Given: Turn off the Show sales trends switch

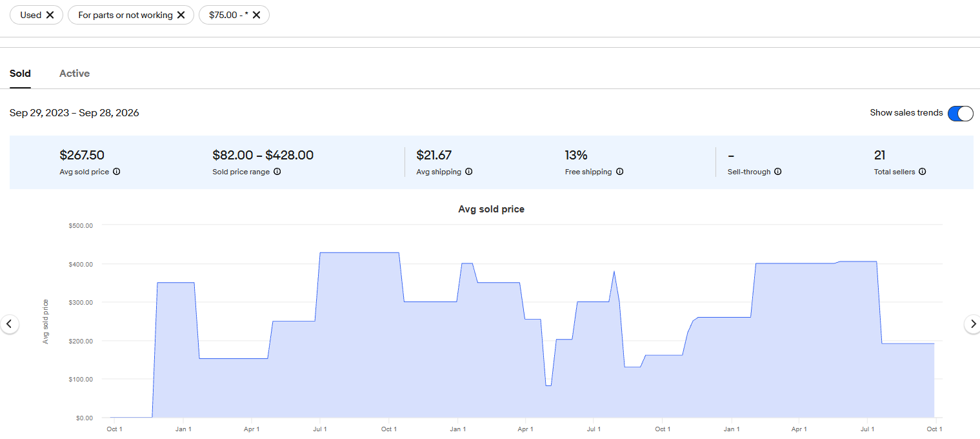Looking at the screenshot, I should [961, 113].
